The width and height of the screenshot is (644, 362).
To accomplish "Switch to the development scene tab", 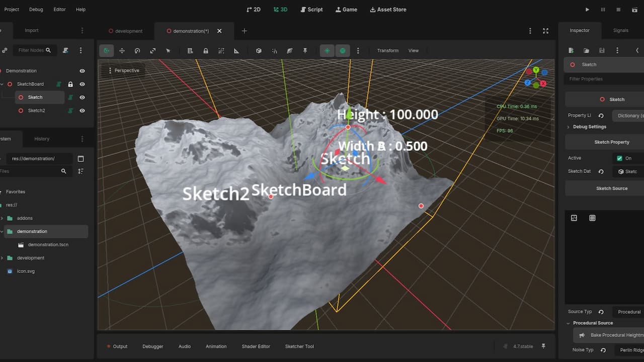I will (125, 31).
